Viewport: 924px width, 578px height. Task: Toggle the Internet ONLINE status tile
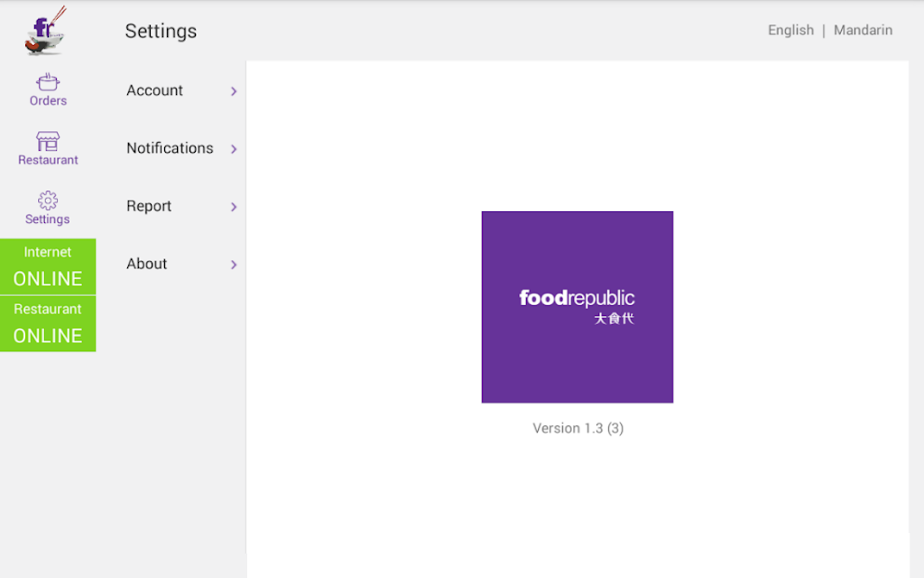48,266
